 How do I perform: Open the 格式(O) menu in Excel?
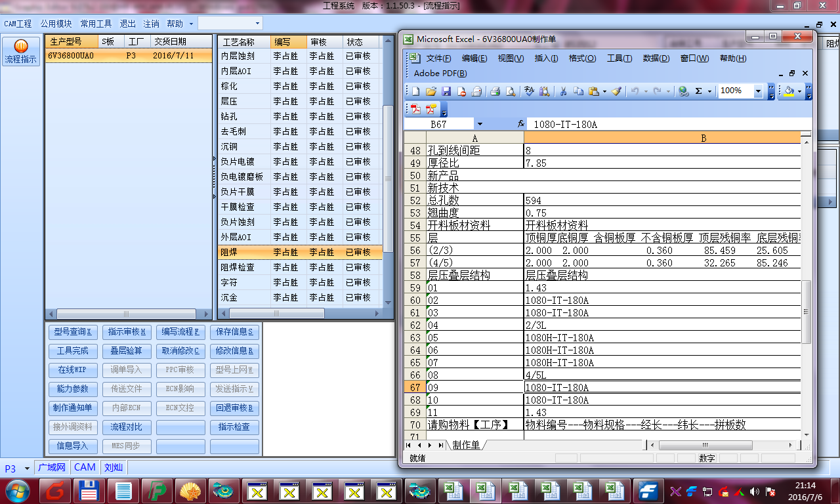click(582, 58)
